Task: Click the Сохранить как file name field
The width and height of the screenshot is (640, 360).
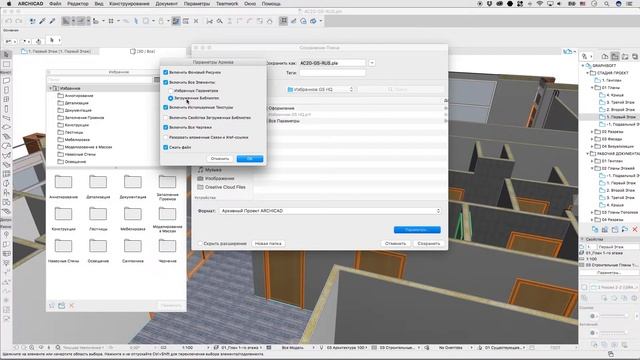Action: (x=332, y=63)
